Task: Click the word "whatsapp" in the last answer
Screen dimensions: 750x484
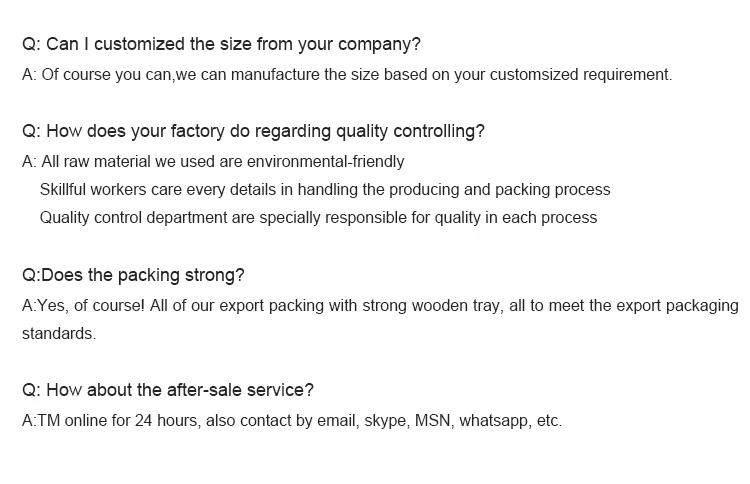Action: [x=495, y=421]
